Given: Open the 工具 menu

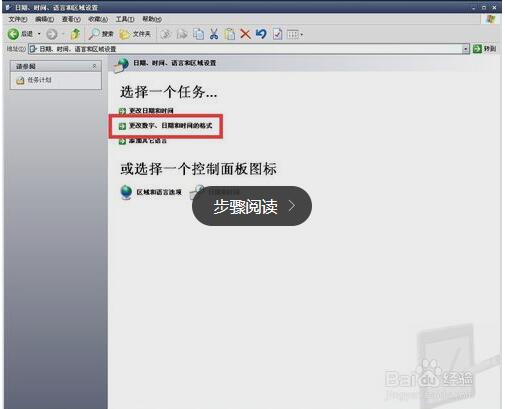Looking at the screenshot, I should click(125, 19).
